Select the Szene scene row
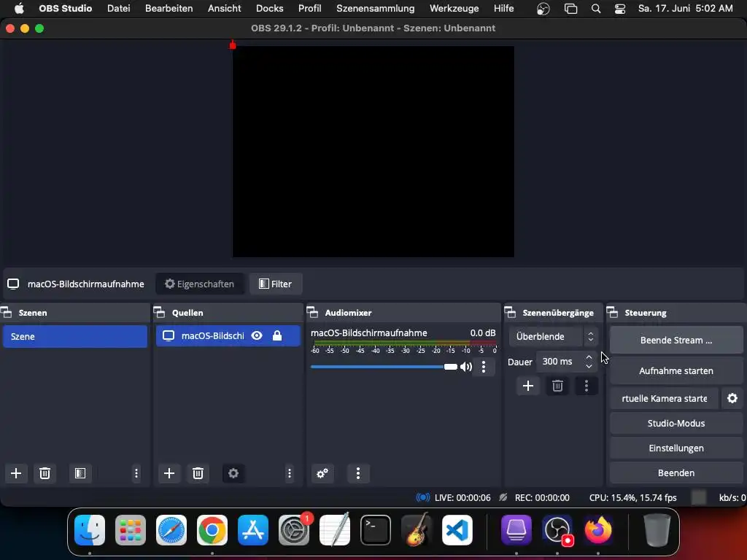The height and width of the screenshot is (560, 747). pyautogui.click(x=75, y=336)
